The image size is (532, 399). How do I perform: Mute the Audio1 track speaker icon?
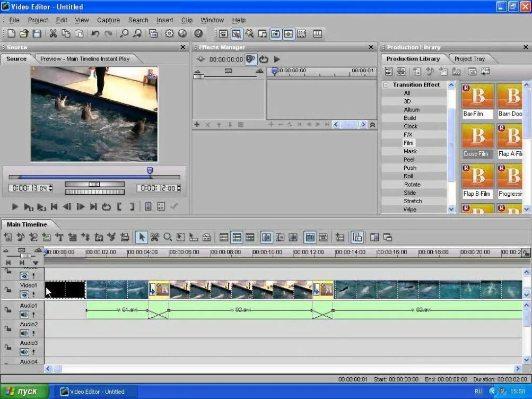tap(24, 315)
